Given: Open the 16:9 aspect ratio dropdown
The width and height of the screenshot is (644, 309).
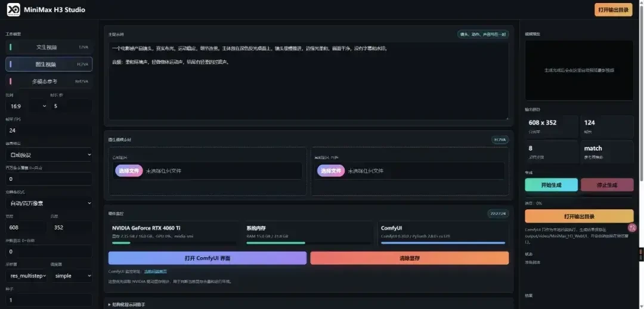Looking at the screenshot, I should point(27,106).
